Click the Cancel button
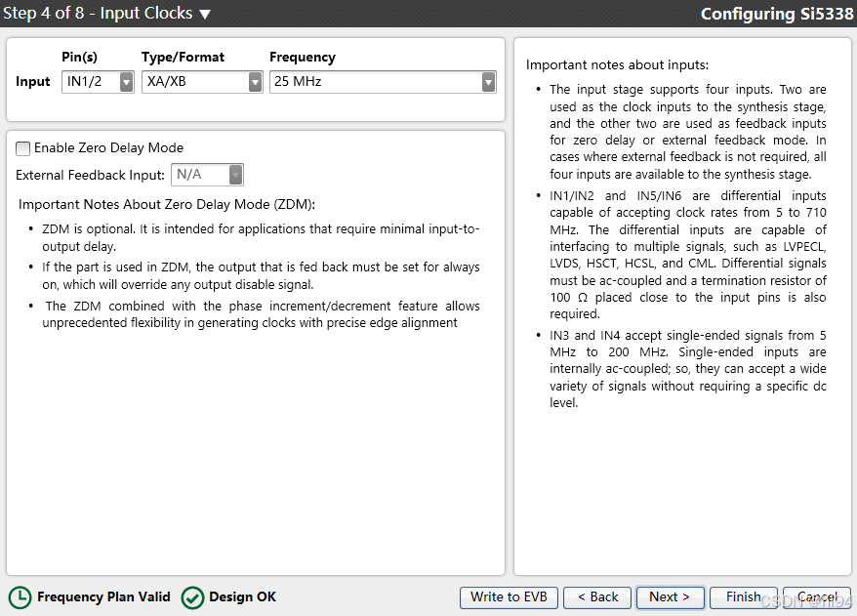The height and width of the screenshot is (616, 857). [x=817, y=597]
